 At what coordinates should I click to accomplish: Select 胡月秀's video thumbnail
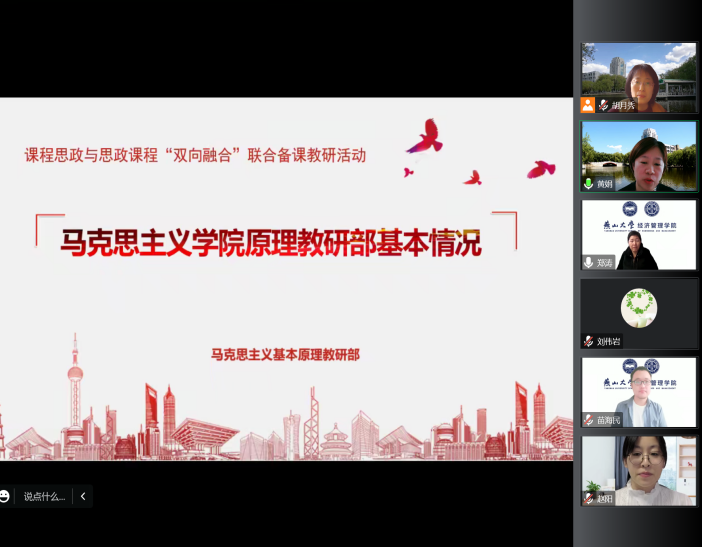[x=639, y=75]
